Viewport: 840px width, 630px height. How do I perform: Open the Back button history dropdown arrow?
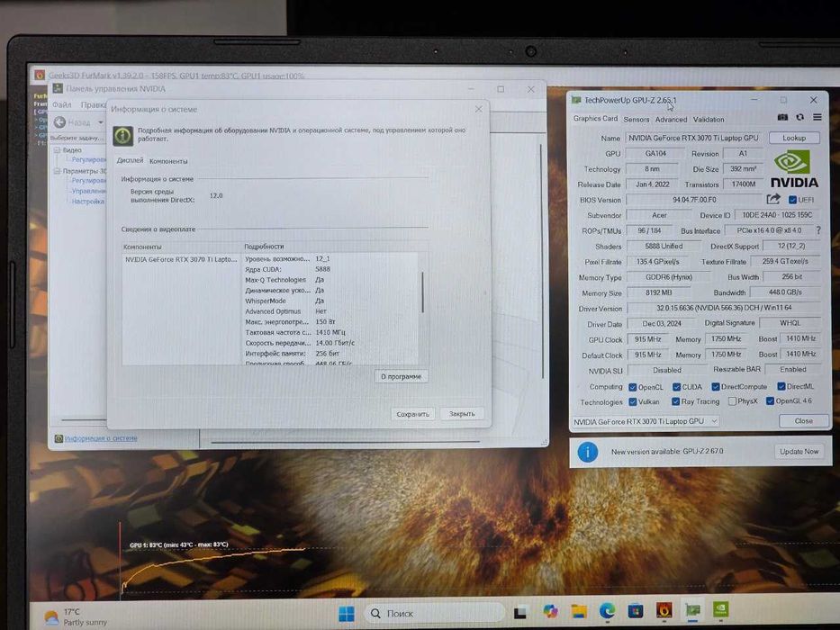pyautogui.click(x=101, y=122)
